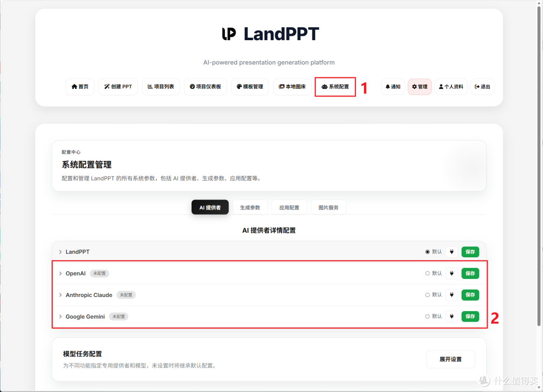
Task: Switch to the 应用配置 tab
Action: 289,207
